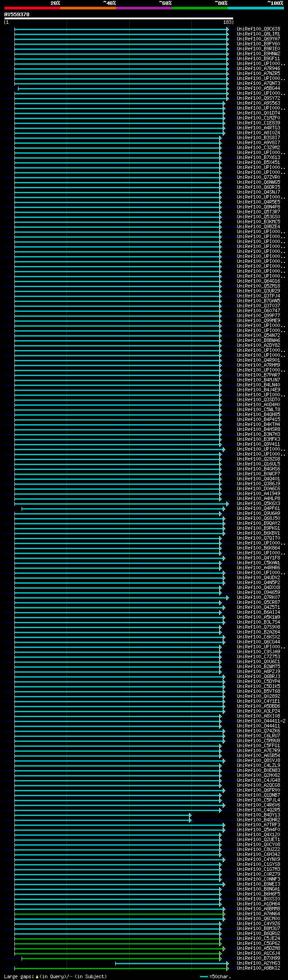288x980 pixels.
Task: Select the UniRef100_C1MZF0 label
Action: (x=258, y=118)
